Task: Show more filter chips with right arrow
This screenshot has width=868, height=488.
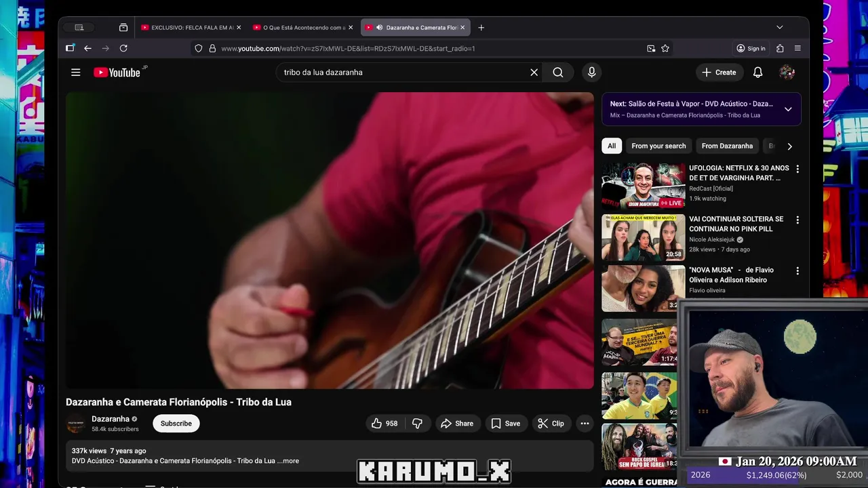Action: 789,146
